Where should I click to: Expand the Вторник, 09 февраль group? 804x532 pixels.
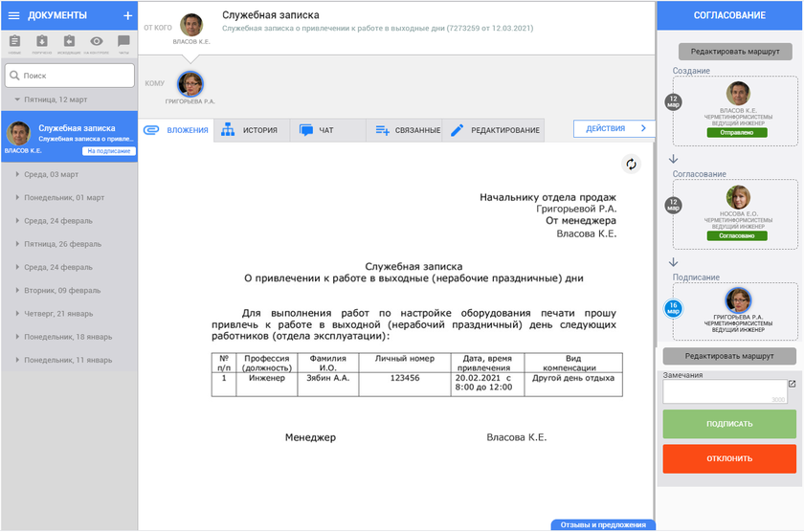(x=57, y=290)
